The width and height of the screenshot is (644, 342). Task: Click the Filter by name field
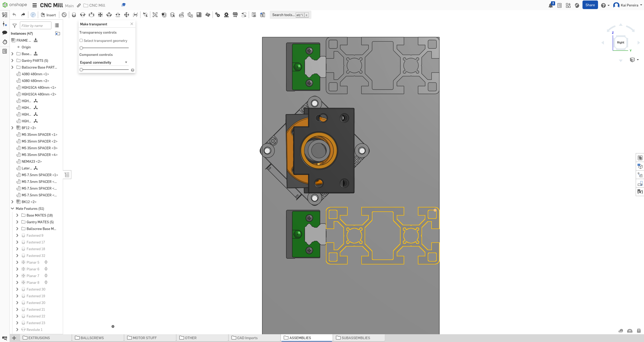[35, 26]
